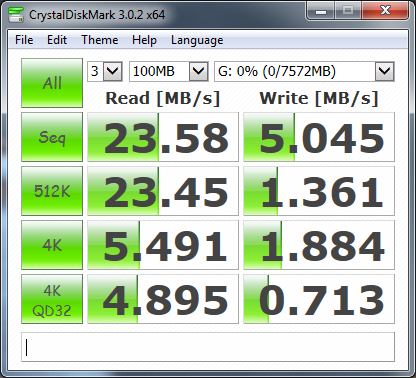The width and height of the screenshot is (416, 378).
Task: Click the comment text field at bottom
Action: coord(208,347)
